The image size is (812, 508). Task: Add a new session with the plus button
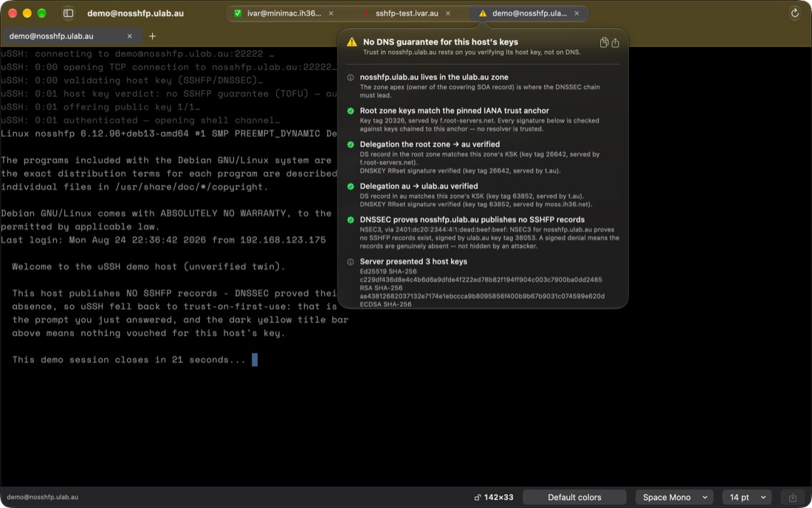coord(152,36)
